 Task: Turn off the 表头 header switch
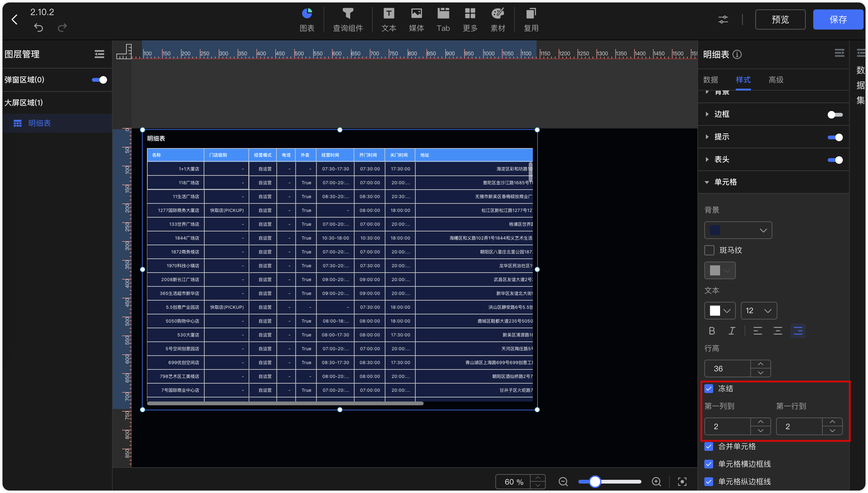click(x=835, y=160)
